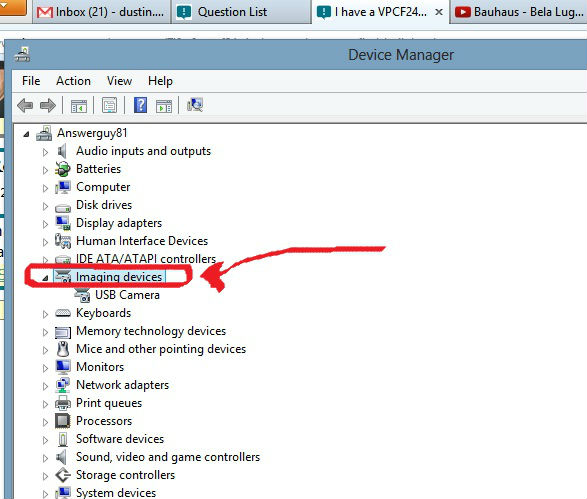Viewport: 587px width, 499px height.
Task: Click the Human Interface Devices icon
Action: 63,241
